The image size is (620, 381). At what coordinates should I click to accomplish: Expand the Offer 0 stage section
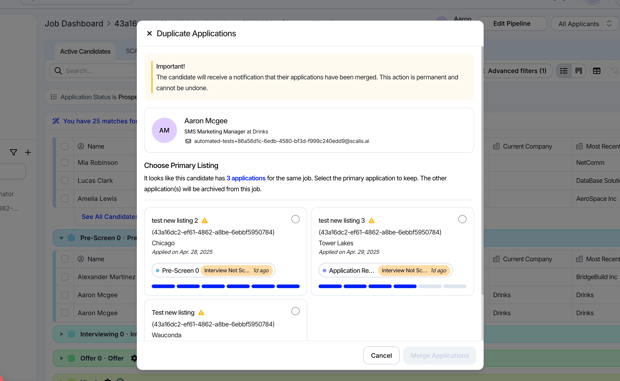click(61, 358)
